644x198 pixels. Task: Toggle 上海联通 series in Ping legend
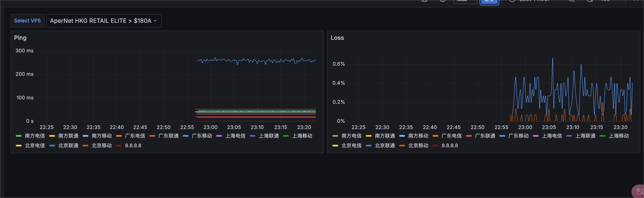269,136
